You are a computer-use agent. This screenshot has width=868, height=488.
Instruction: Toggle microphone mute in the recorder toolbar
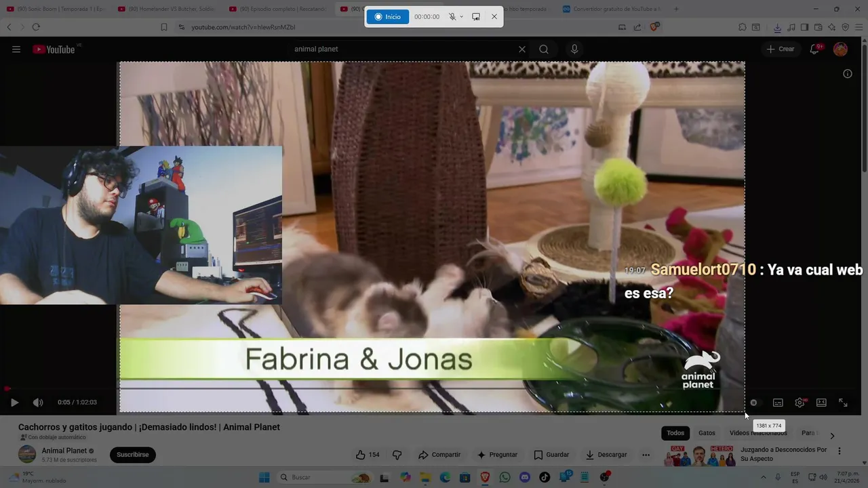point(452,16)
